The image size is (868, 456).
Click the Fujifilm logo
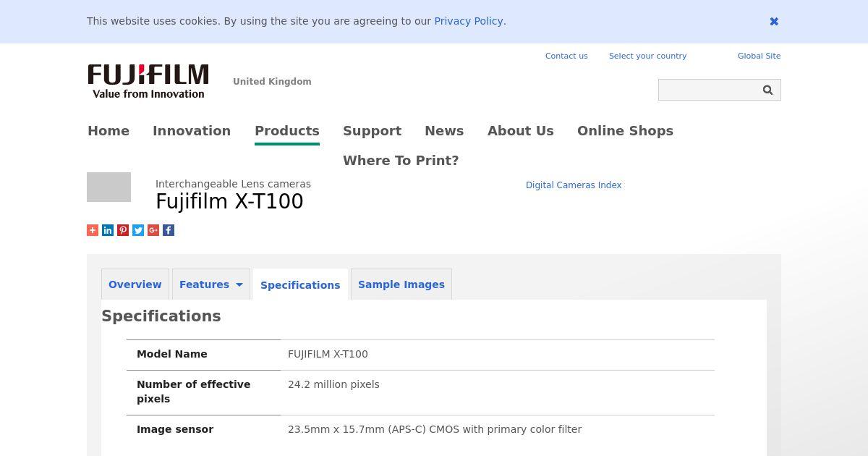[148, 81]
